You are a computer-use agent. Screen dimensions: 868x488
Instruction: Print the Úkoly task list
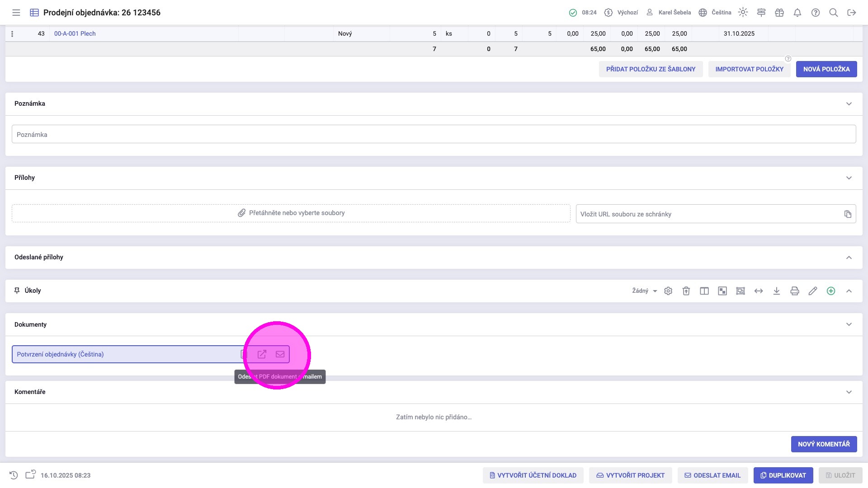pyautogui.click(x=794, y=291)
